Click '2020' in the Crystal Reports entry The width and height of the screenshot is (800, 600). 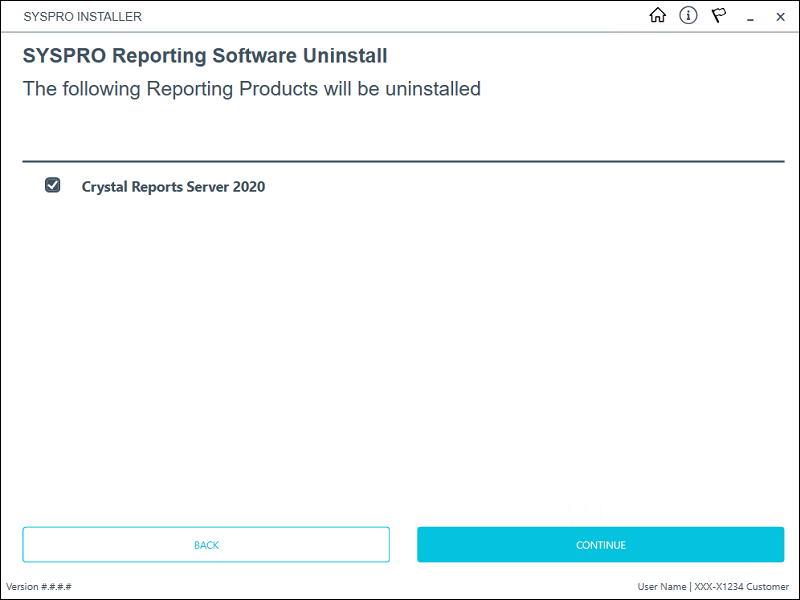point(248,186)
